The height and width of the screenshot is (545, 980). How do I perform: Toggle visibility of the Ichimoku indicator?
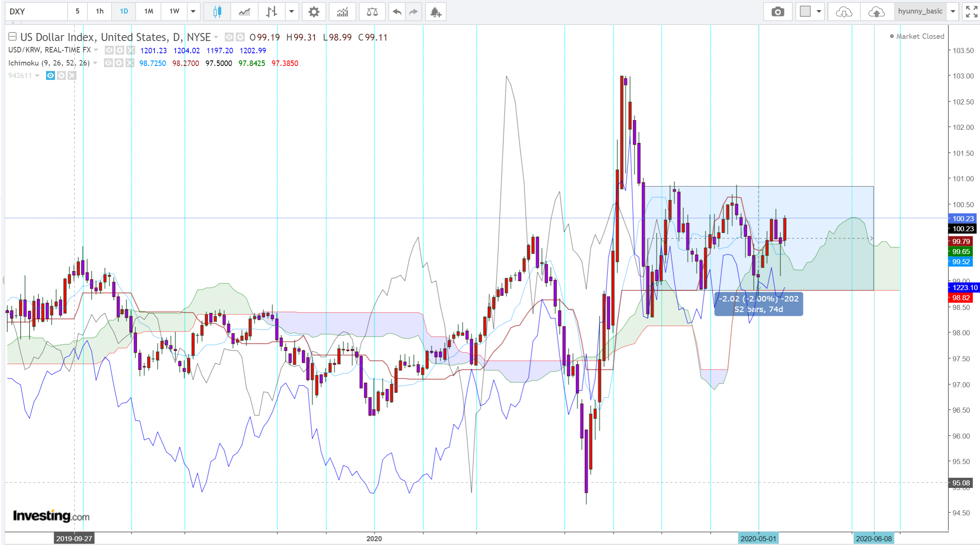pos(108,63)
